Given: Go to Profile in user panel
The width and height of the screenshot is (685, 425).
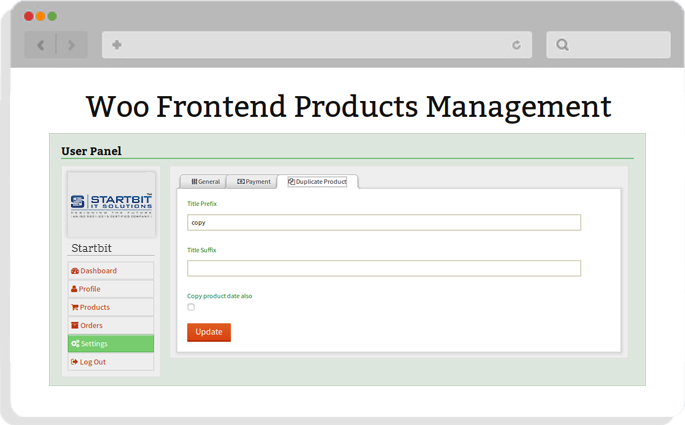Looking at the screenshot, I should click(110, 289).
